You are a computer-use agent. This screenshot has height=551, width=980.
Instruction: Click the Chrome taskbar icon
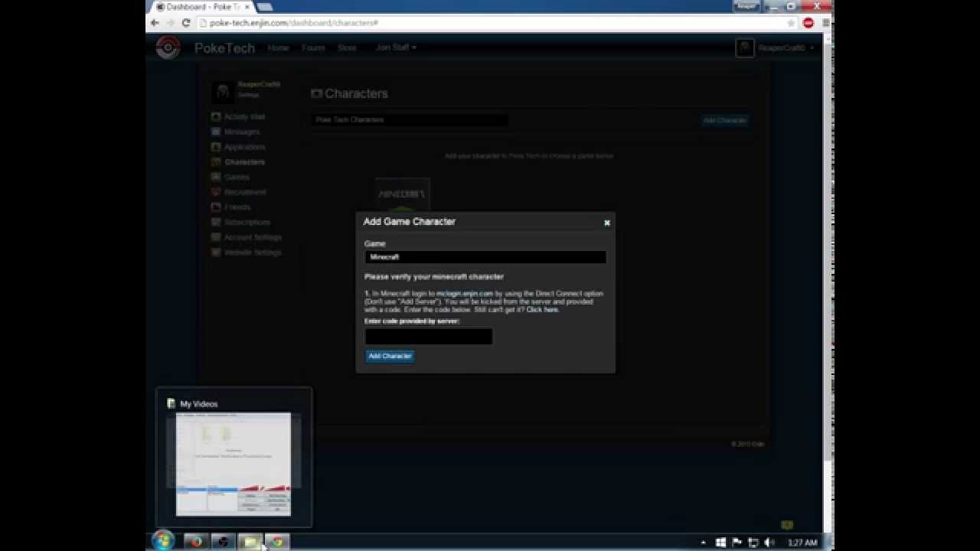[x=277, y=542]
